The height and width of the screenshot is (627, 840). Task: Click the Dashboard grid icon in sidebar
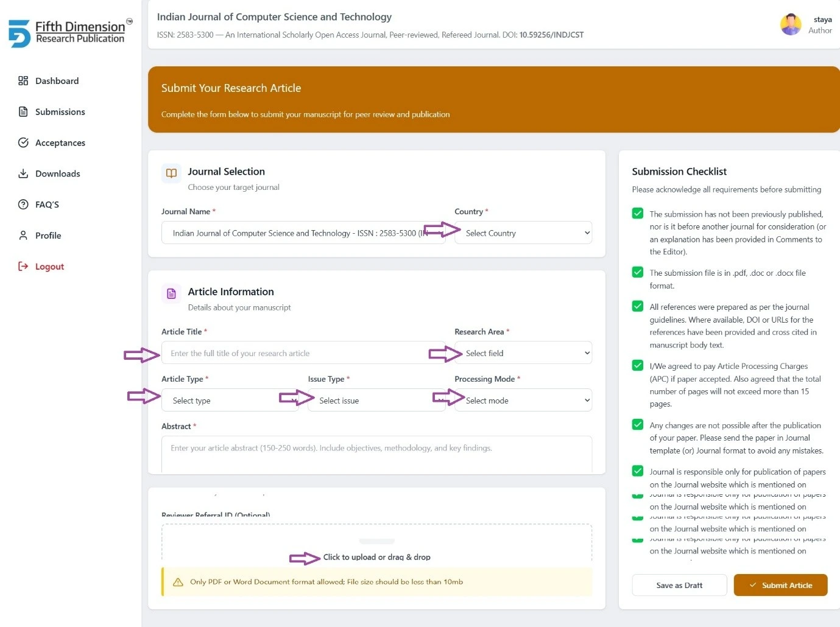click(x=23, y=81)
